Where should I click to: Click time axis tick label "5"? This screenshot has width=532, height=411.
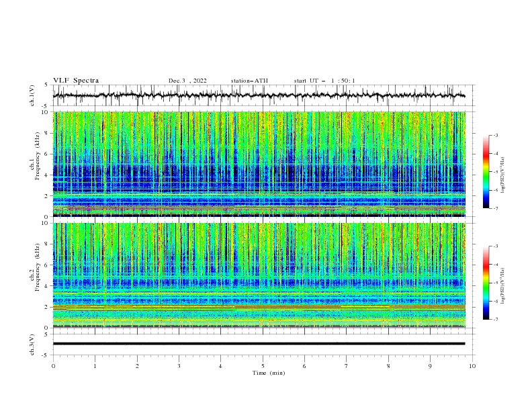coord(263,366)
